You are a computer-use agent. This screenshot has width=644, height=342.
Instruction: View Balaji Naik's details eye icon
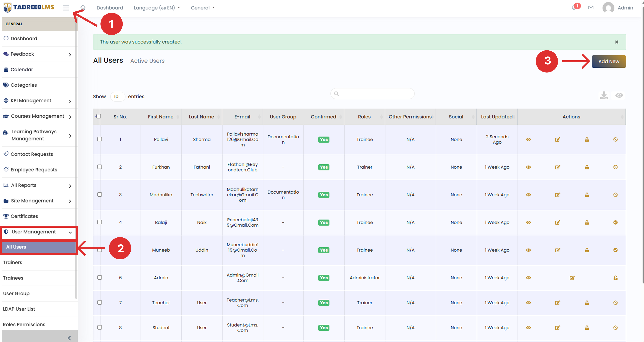tap(529, 222)
